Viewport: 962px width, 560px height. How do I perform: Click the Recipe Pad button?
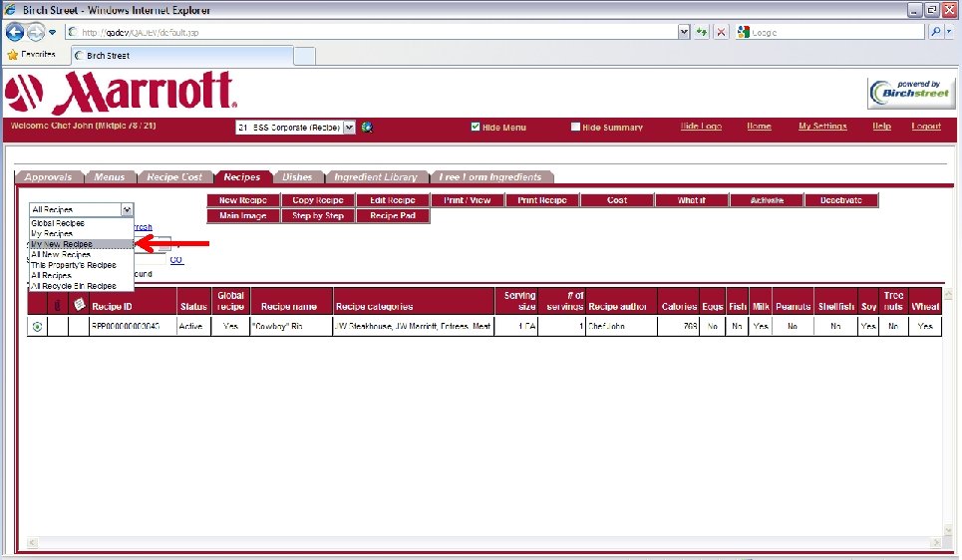[393, 216]
